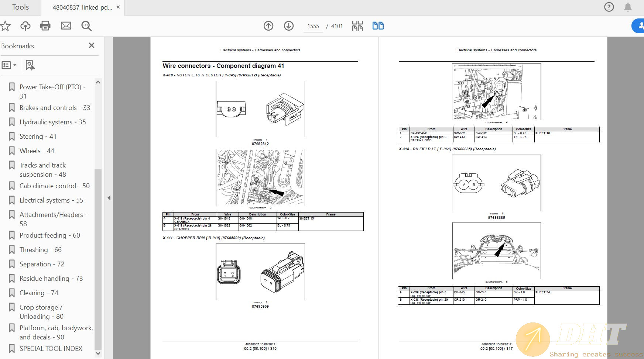Viewport: 644px width, 359px height.
Task: Jump to Wheels - 44 bookmark
Action: point(37,151)
